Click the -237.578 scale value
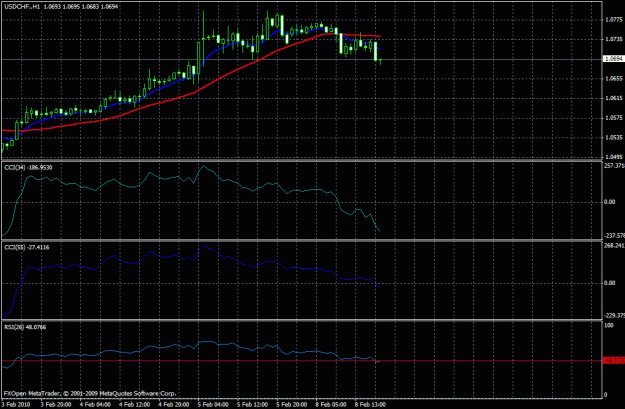The image size is (625, 409). (614, 236)
